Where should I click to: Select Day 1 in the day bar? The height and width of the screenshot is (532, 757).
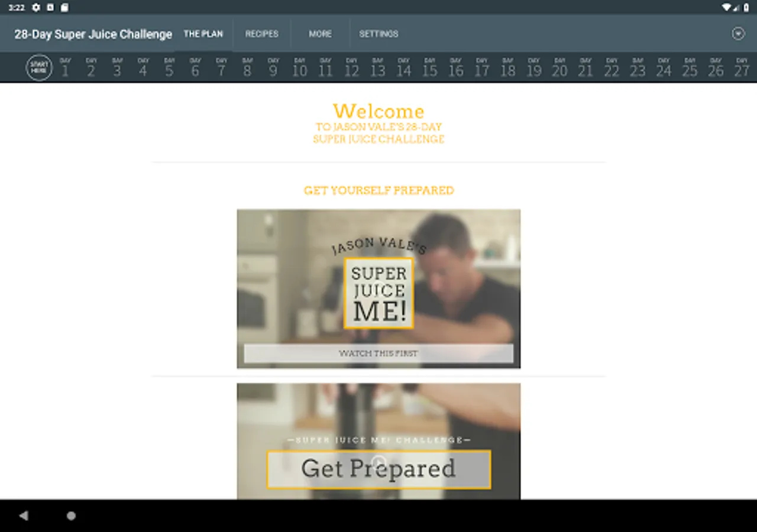click(65, 67)
